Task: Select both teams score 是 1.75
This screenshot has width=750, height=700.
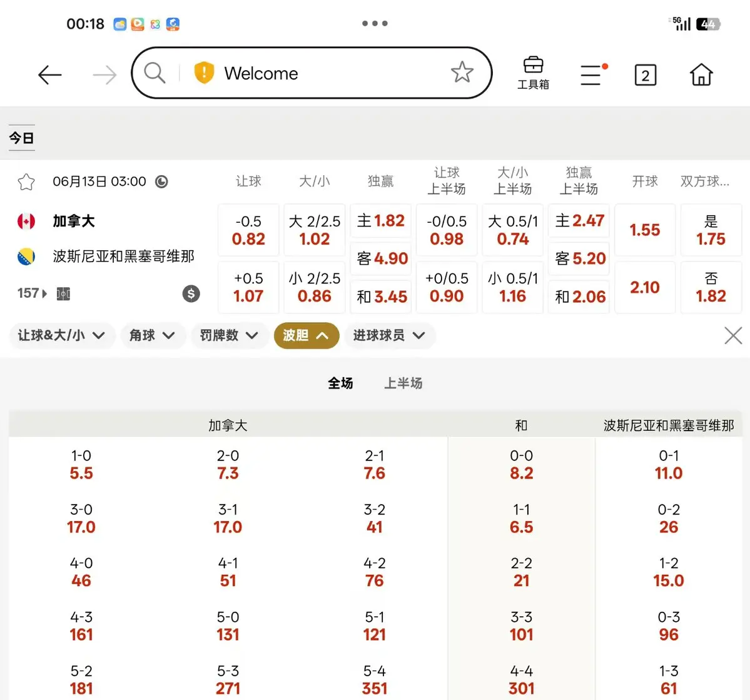Action: [711, 230]
